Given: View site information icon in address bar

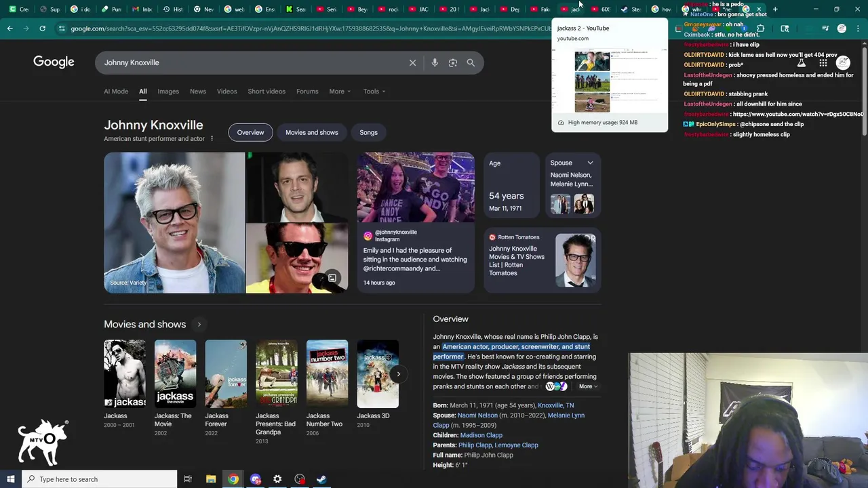Looking at the screenshot, I should [x=62, y=28].
